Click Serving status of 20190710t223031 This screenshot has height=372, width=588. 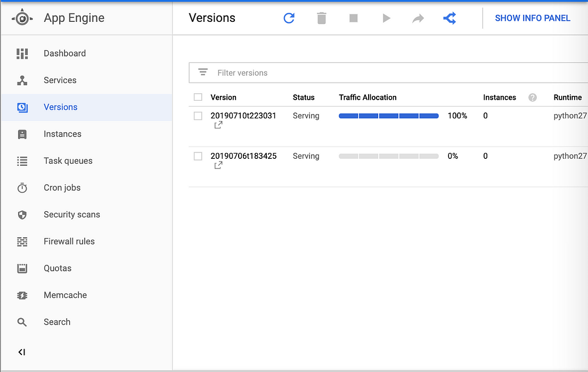[x=306, y=116]
